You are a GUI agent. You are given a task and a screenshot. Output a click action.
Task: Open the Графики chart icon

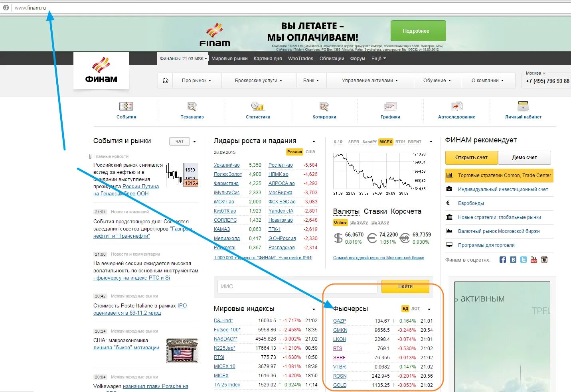390,106
